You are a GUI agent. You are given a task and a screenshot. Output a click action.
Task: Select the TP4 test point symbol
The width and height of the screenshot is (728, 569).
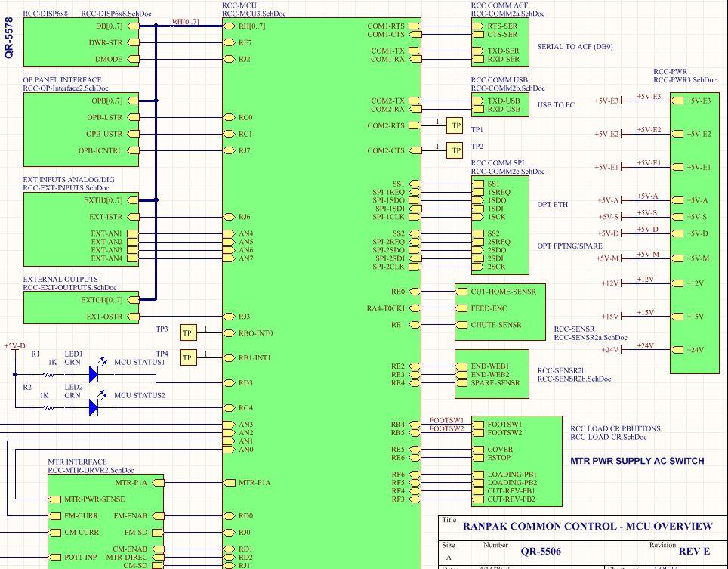tap(188, 357)
